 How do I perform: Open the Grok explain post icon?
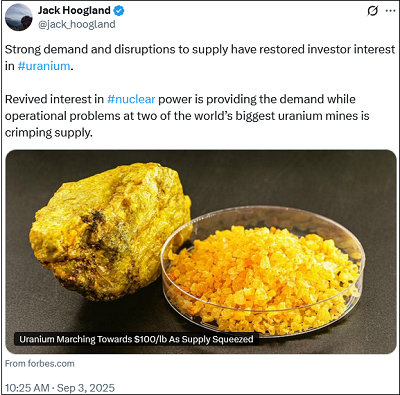372,11
